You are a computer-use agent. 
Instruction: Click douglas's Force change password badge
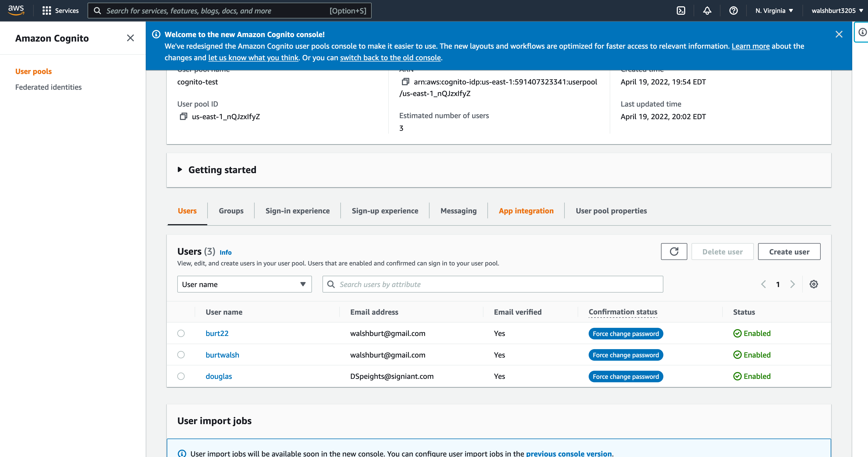point(626,376)
